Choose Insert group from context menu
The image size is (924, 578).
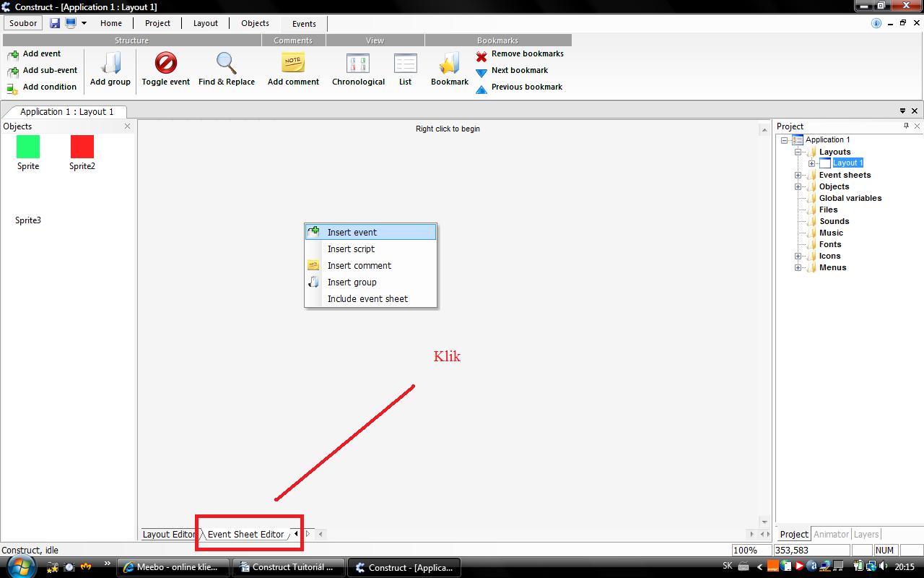371,282
